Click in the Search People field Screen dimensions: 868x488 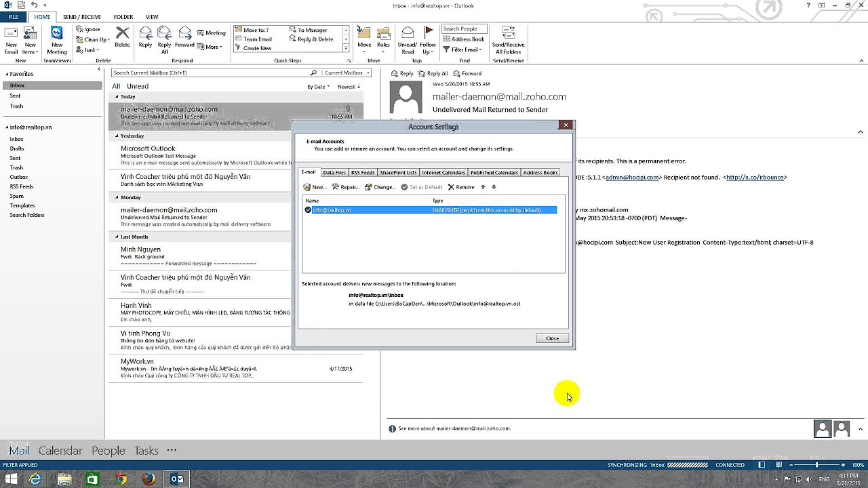(x=464, y=29)
